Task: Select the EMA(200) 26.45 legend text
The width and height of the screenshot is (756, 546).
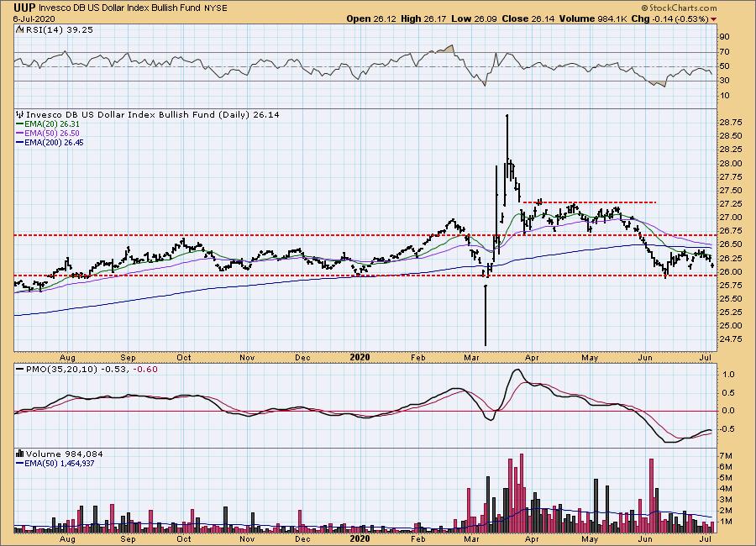Action: coord(54,142)
